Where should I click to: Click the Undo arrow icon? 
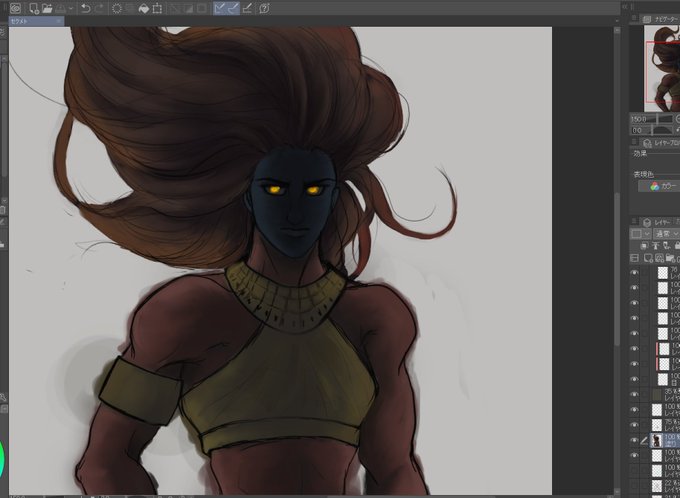click(x=86, y=8)
